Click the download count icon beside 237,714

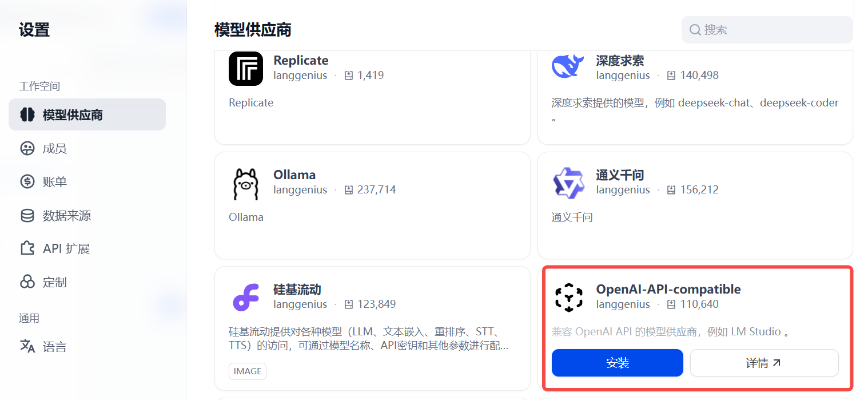coord(349,190)
